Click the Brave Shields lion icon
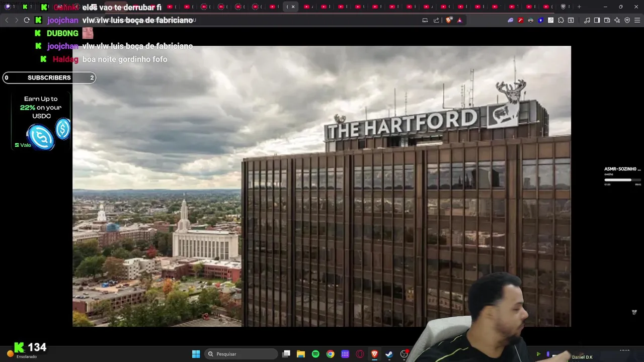 click(x=449, y=20)
